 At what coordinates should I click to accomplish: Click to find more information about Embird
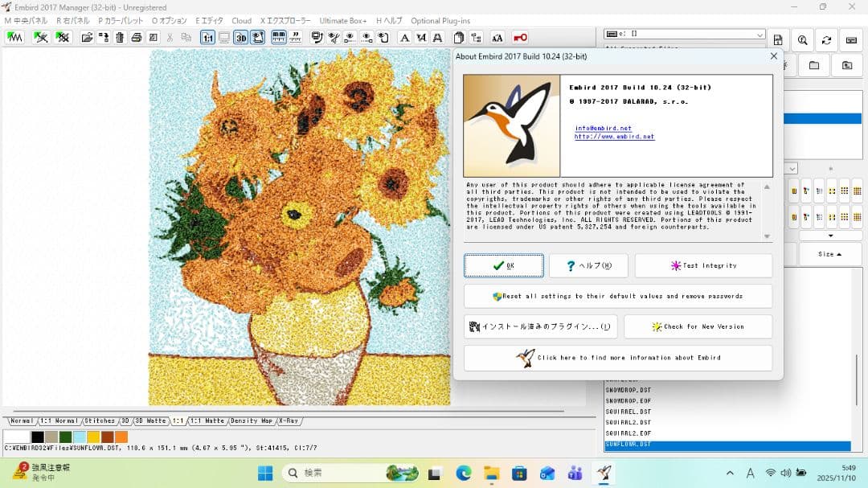click(618, 358)
